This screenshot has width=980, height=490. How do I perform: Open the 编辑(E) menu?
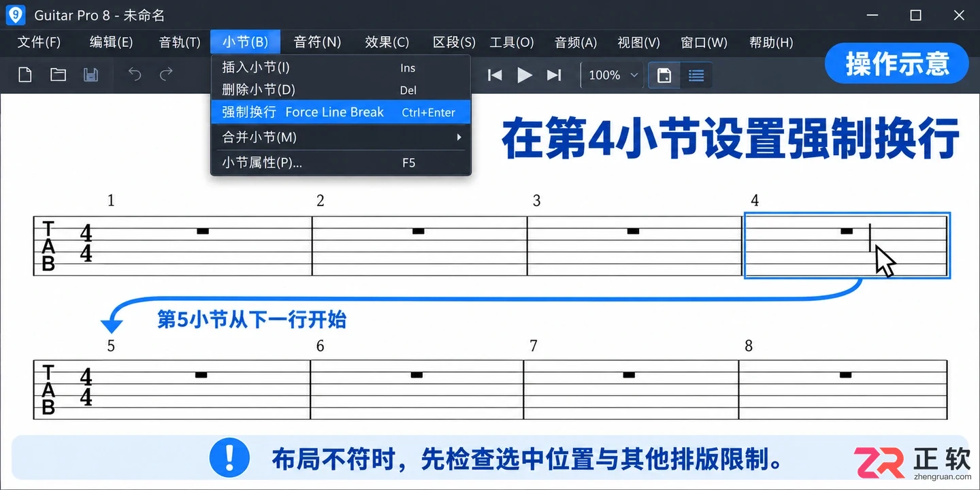111,42
